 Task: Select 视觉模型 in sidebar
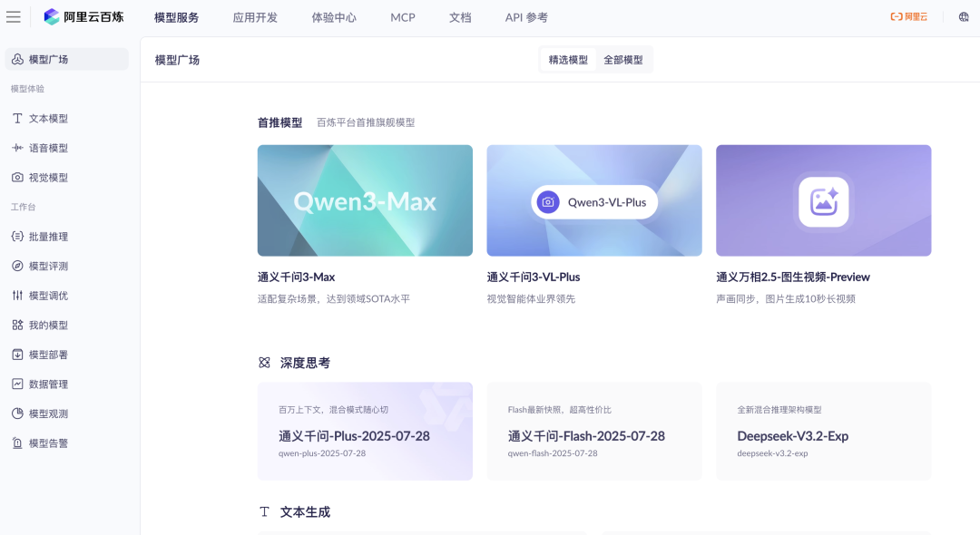67,178
